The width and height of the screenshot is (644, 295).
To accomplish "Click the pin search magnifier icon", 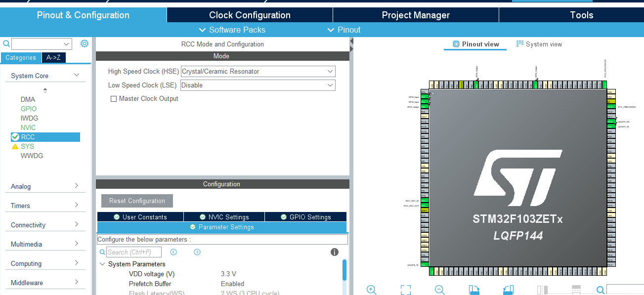I will (600, 290).
